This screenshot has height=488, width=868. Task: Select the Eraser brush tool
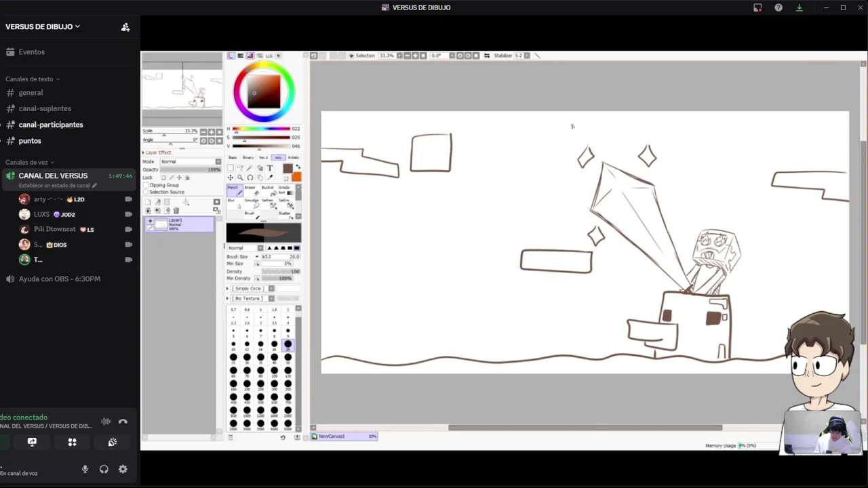[x=252, y=190]
